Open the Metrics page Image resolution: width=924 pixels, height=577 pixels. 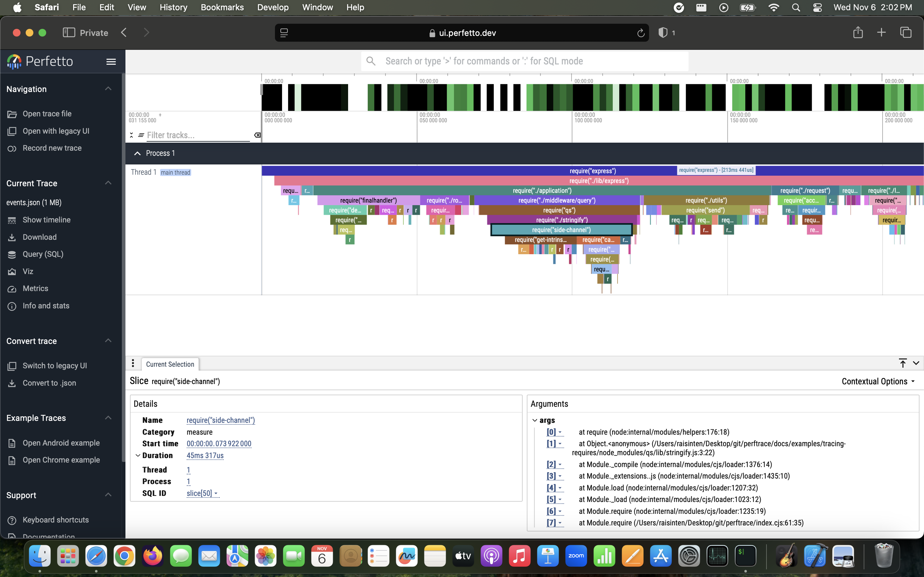click(x=35, y=288)
